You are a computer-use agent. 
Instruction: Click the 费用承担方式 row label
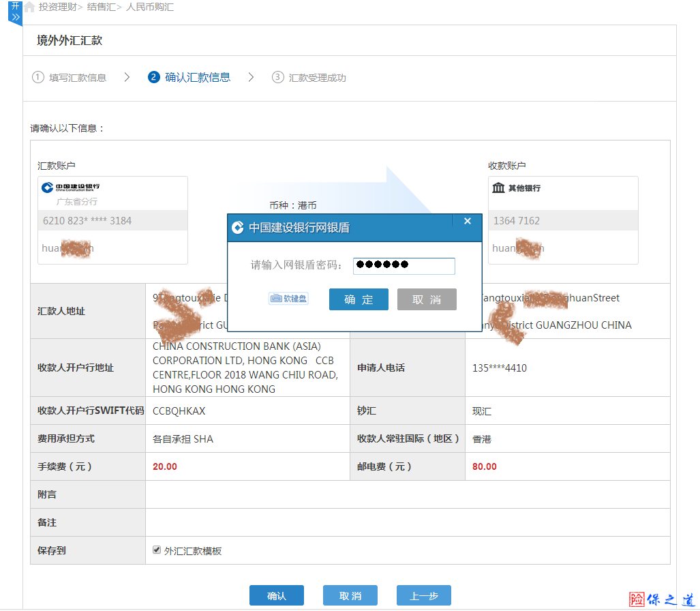(x=66, y=438)
